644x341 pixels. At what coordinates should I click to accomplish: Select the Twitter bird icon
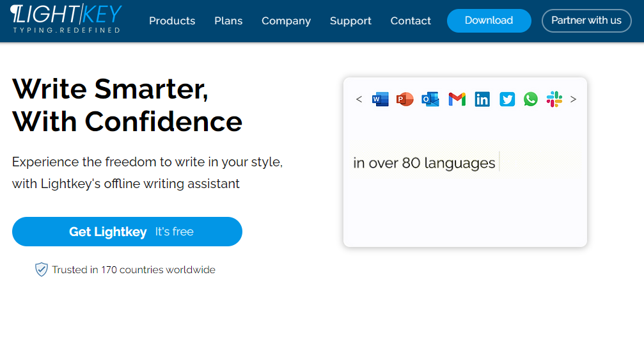pos(507,99)
